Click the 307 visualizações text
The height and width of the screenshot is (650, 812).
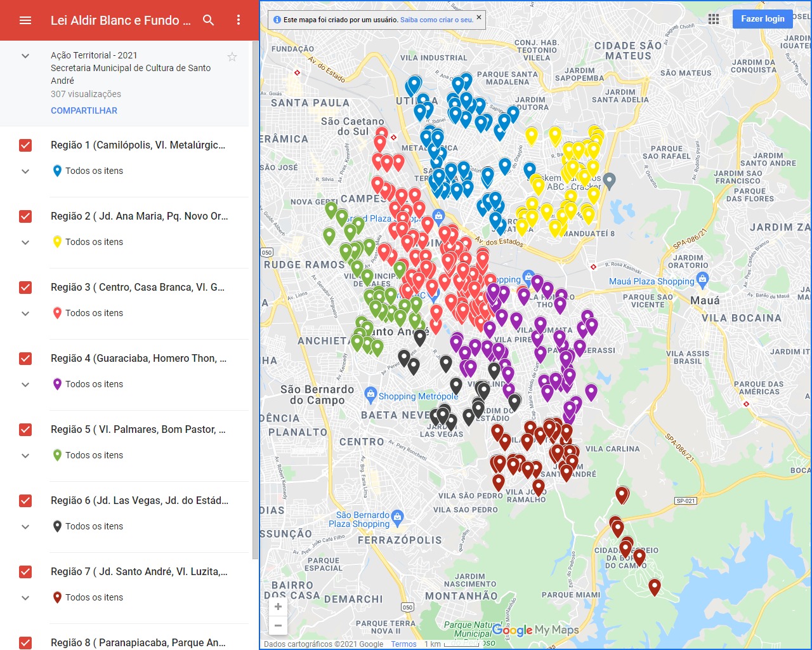[86, 94]
